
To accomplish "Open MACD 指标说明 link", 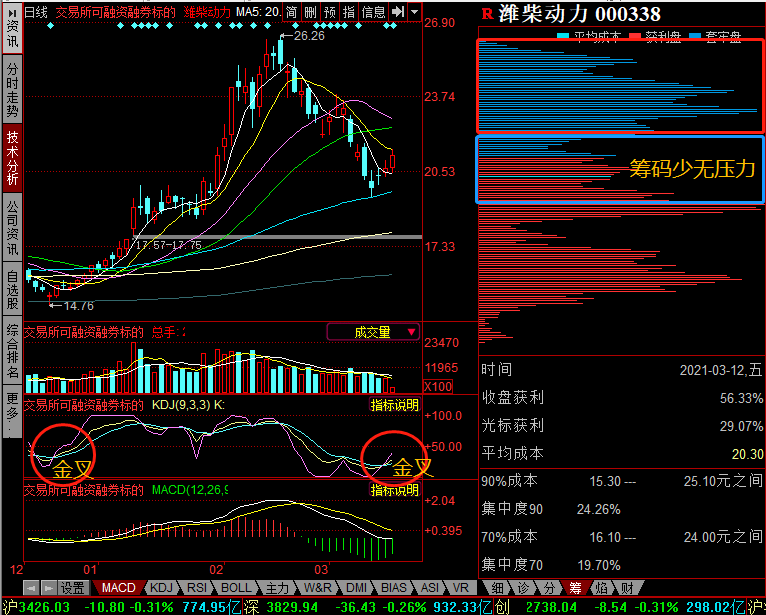I will click(x=394, y=490).
